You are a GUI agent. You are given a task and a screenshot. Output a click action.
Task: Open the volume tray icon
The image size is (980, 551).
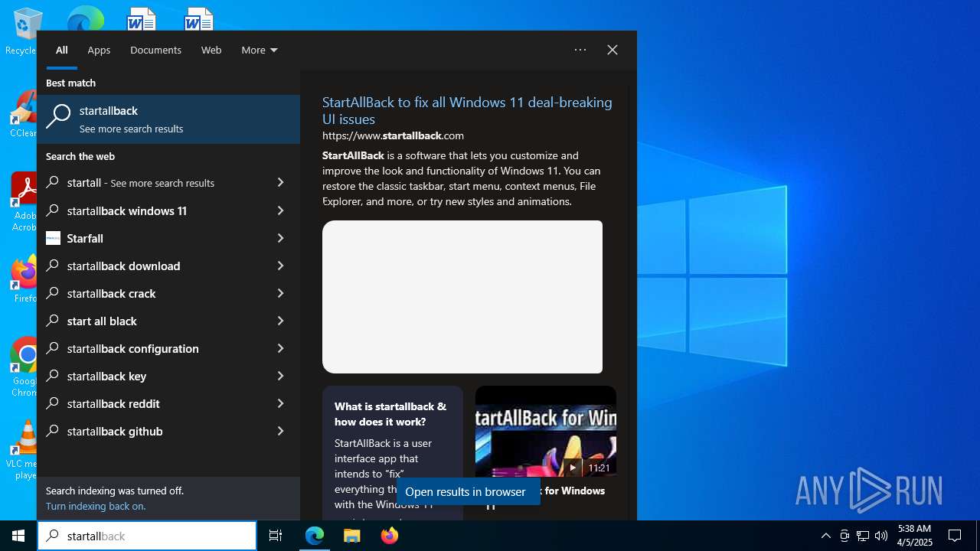(881, 536)
